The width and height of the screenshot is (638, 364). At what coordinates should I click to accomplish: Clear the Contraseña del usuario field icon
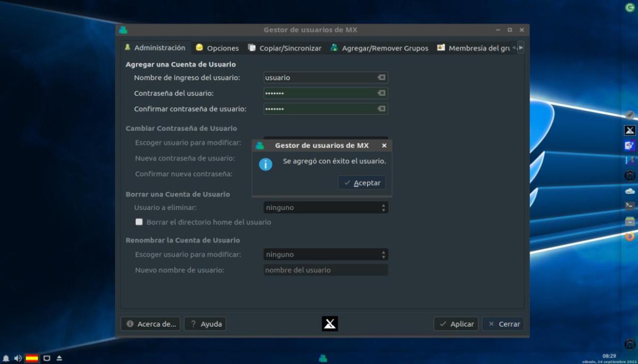click(x=381, y=94)
